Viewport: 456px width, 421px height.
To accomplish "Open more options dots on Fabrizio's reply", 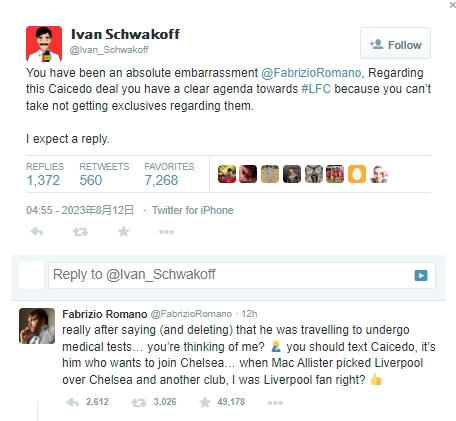I will pos(275,403).
